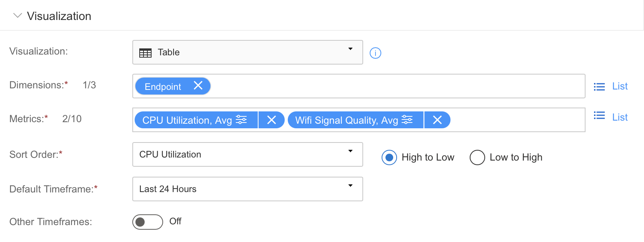Collapse the Visualization section chevron

click(17, 16)
